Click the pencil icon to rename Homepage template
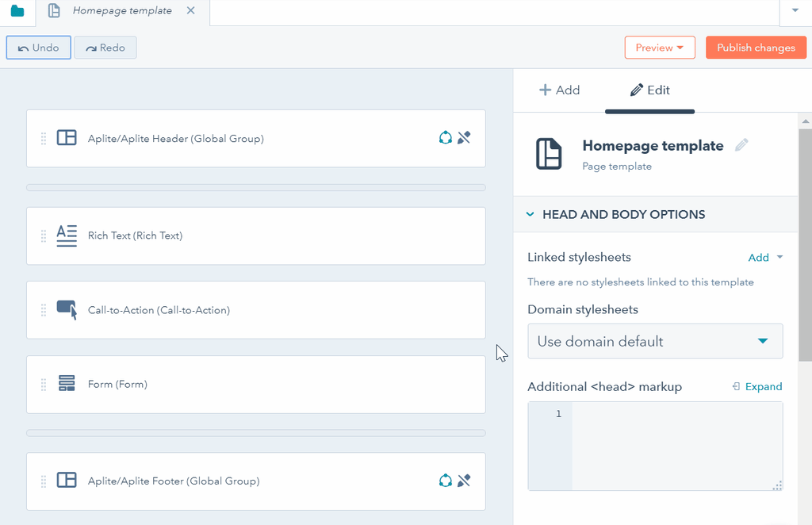 (x=741, y=145)
